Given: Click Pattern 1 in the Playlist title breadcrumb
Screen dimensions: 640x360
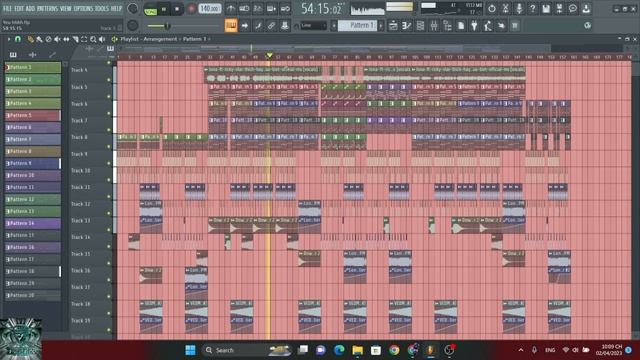Looking at the screenshot, I should (194, 39).
